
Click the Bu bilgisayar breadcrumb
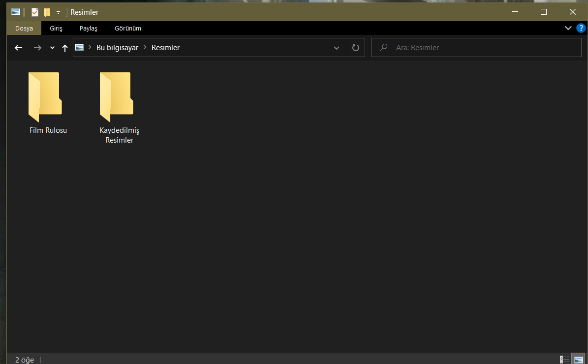pyautogui.click(x=118, y=48)
